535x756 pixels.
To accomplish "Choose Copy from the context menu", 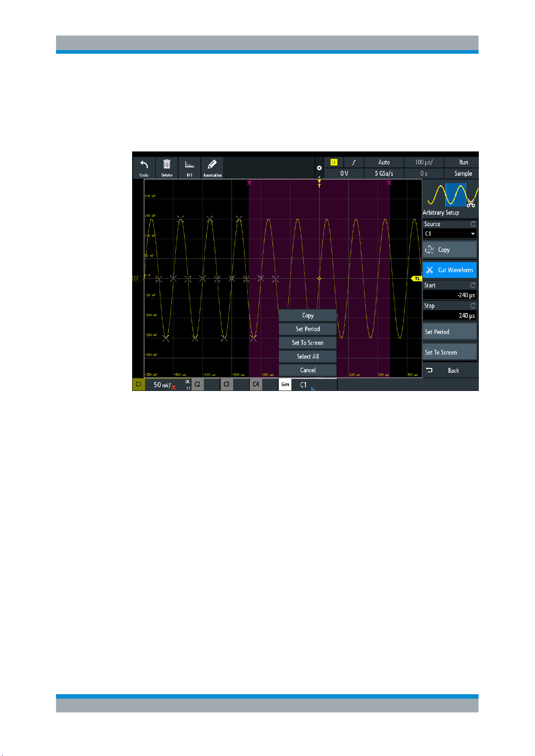I will (308, 315).
